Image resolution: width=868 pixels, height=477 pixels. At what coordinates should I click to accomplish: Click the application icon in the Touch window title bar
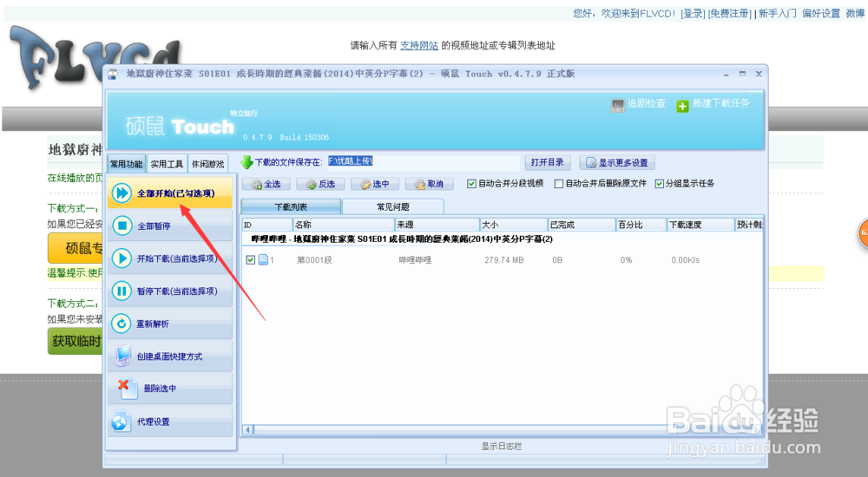113,74
